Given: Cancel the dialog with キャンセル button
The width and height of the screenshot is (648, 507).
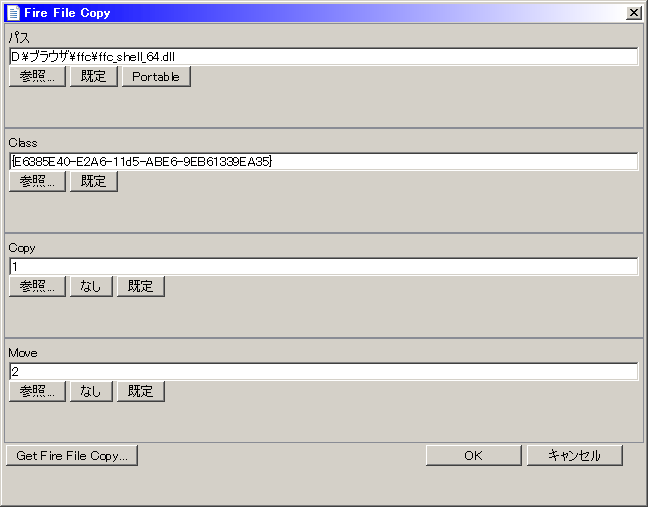Looking at the screenshot, I should 574,456.
